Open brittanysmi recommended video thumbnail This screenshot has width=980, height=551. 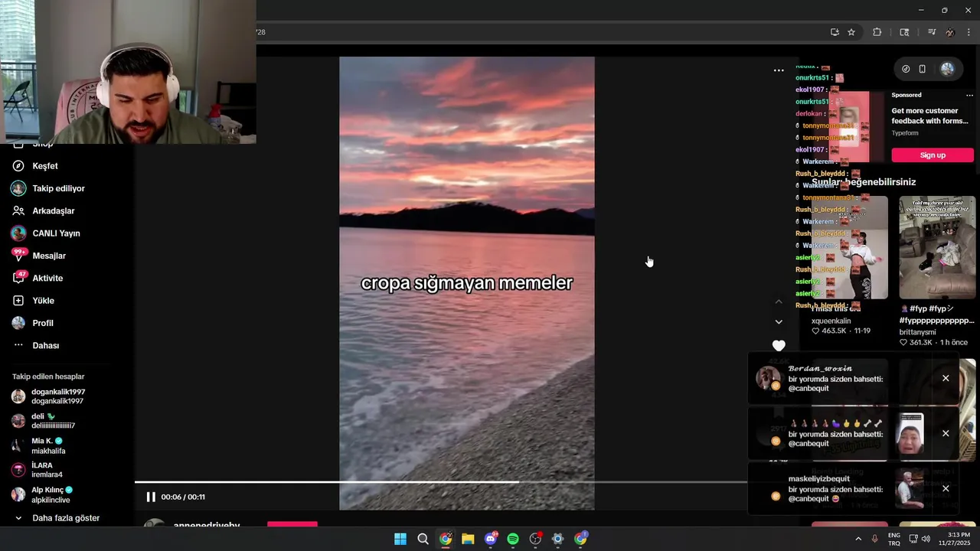click(937, 247)
